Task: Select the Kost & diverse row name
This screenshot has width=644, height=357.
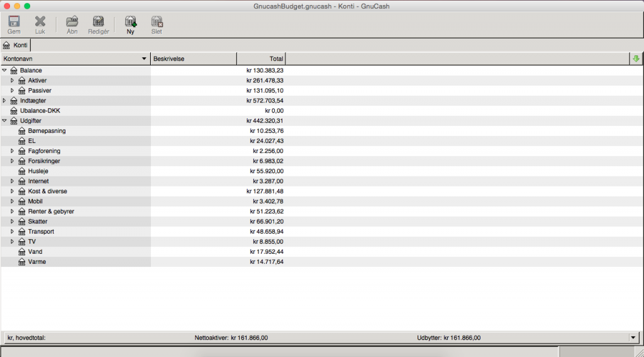Action: 48,191
